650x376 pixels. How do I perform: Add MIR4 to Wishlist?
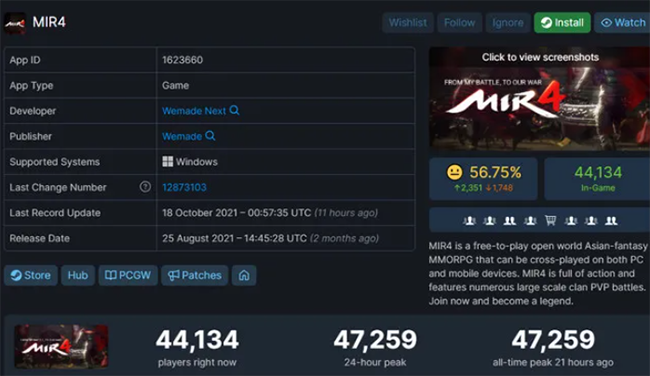[408, 23]
